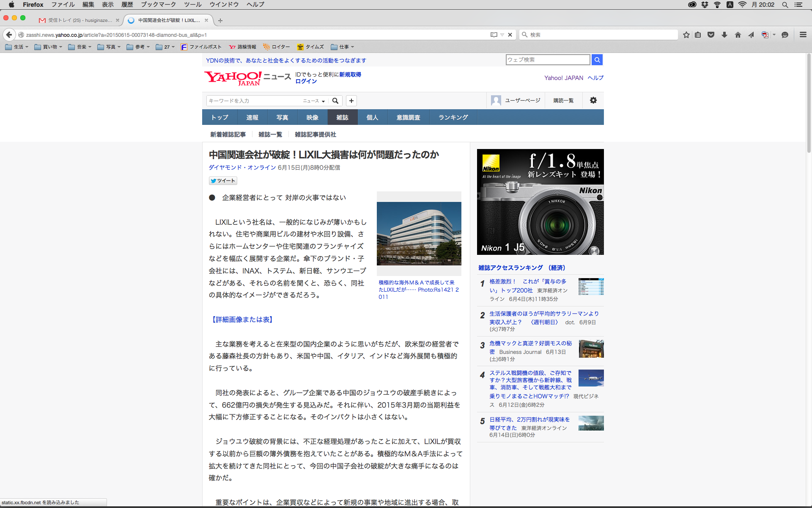Open the ニュース search category dropdown
This screenshot has width=812, height=508.
coord(314,101)
